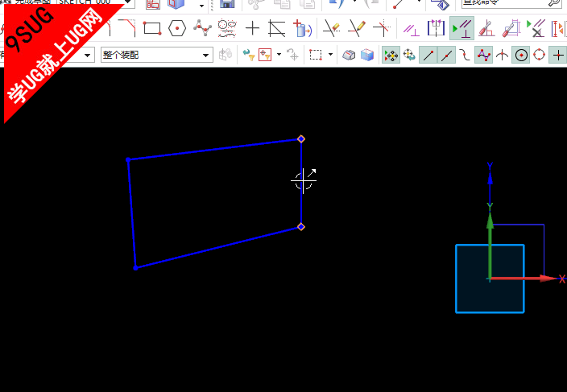Click the bottom-right diamond endpoint
Screen dimensions: 567x392
pos(301,226)
